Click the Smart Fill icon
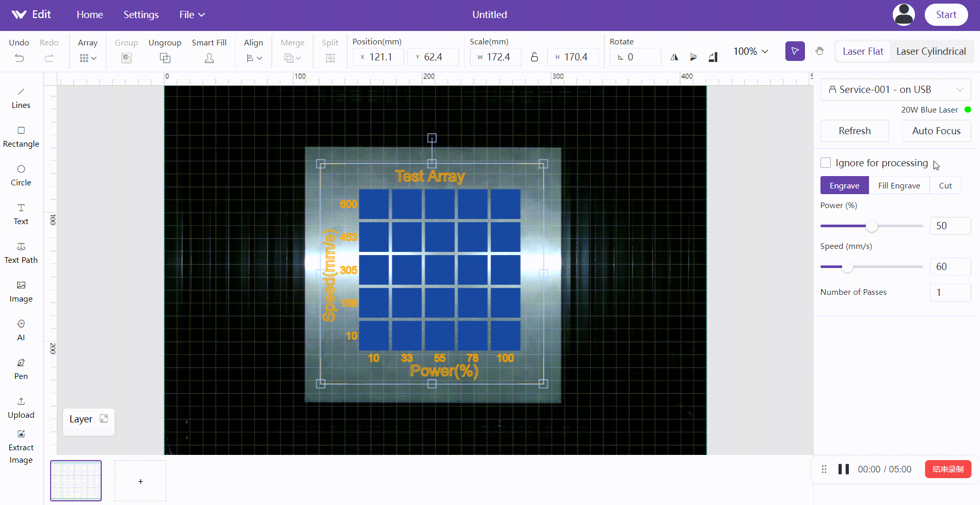 209,58
